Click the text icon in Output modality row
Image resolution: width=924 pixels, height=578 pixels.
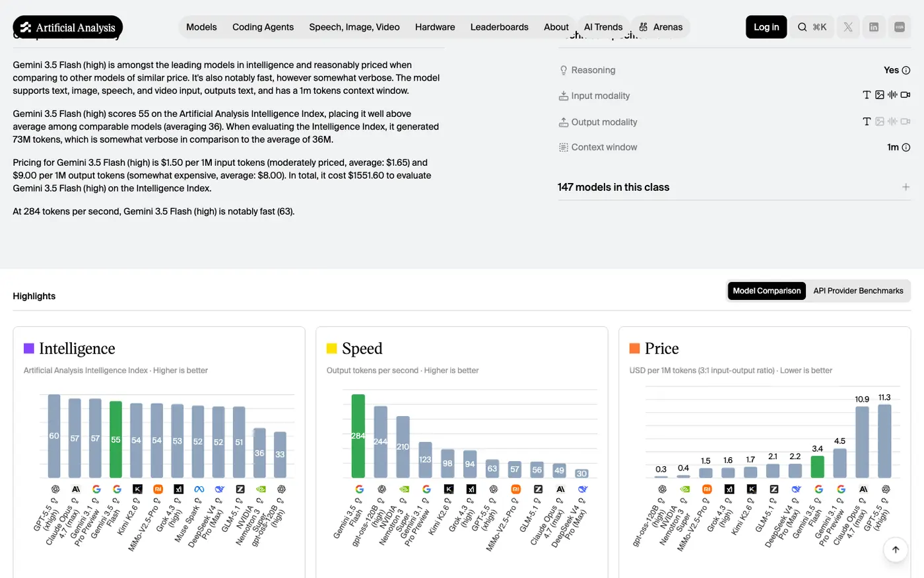tap(867, 122)
